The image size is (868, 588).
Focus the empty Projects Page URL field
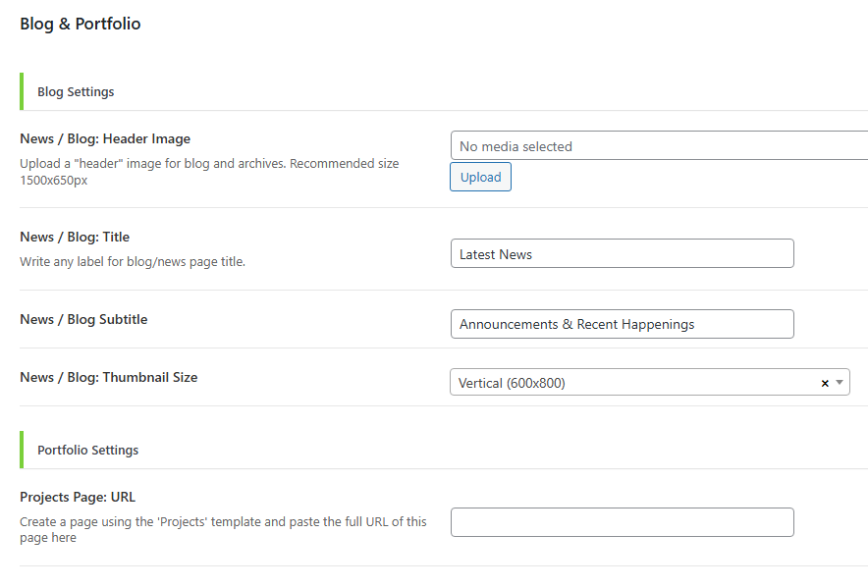622,522
